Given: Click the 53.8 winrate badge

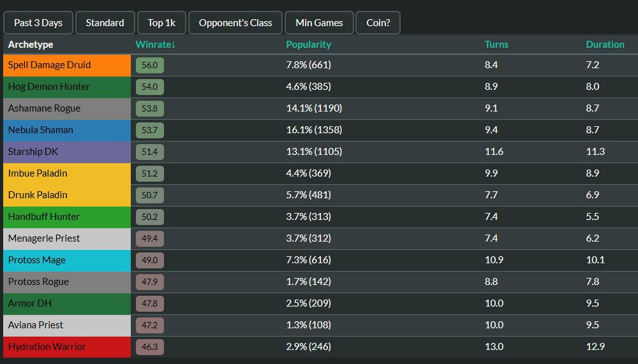Looking at the screenshot, I should coord(150,108).
